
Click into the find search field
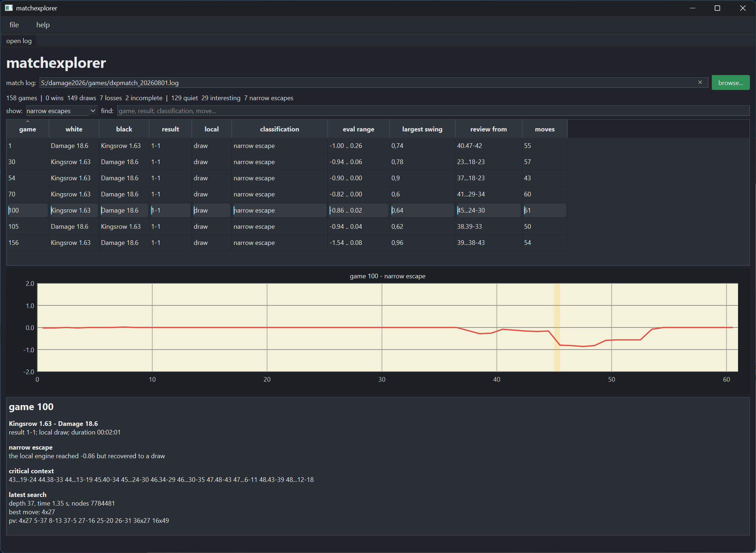[x=433, y=111]
